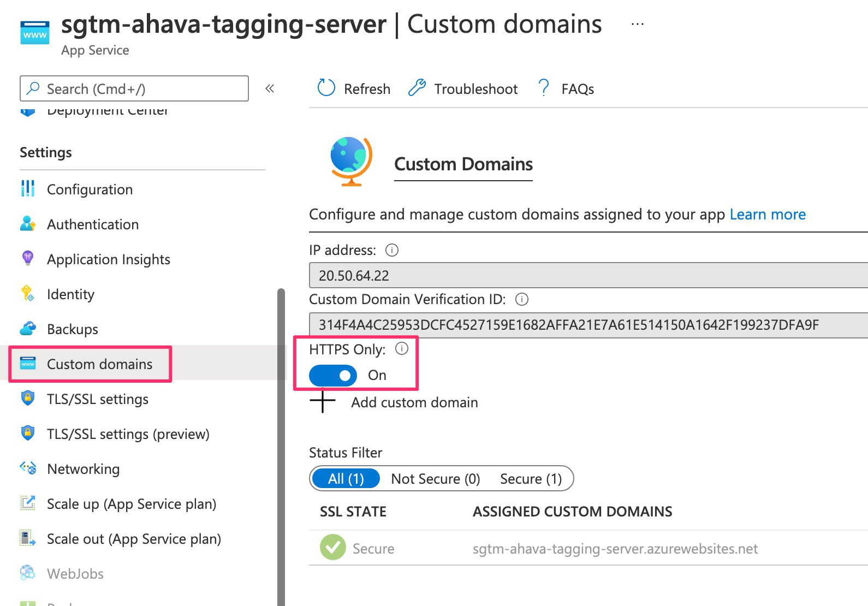Open the more options ellipsis in the title

637,25
